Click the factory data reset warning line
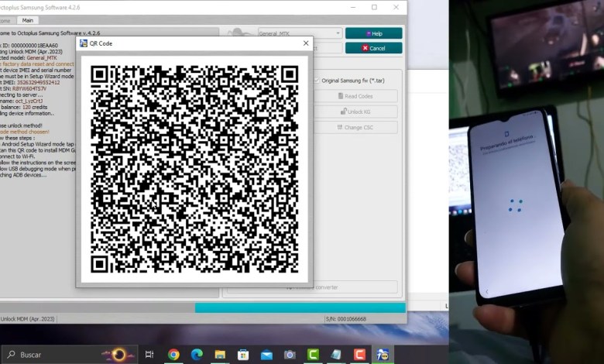Image resolution: width=604 pixels, height=364 pixels. point(37,64)
